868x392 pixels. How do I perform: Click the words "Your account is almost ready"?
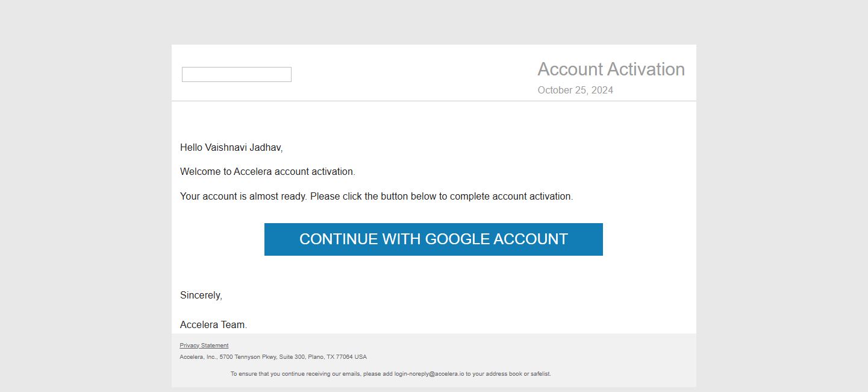click(x=243, y=197)
